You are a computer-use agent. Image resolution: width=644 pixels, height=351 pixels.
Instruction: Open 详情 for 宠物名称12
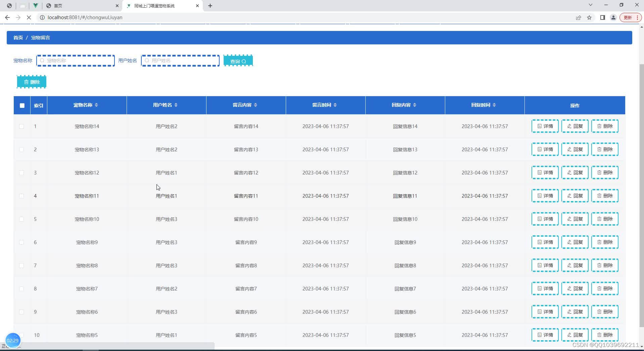pyautogui.click(x=545, y=172)
